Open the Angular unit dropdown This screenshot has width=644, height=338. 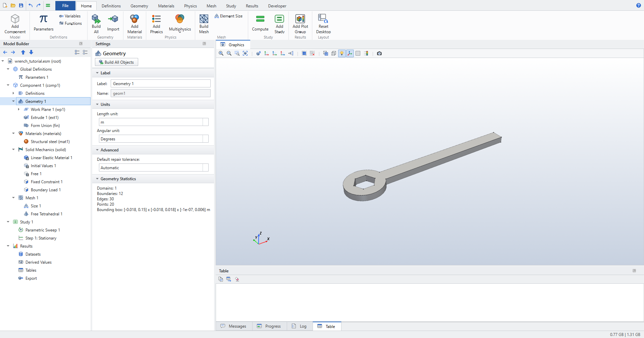click(206, 139)
